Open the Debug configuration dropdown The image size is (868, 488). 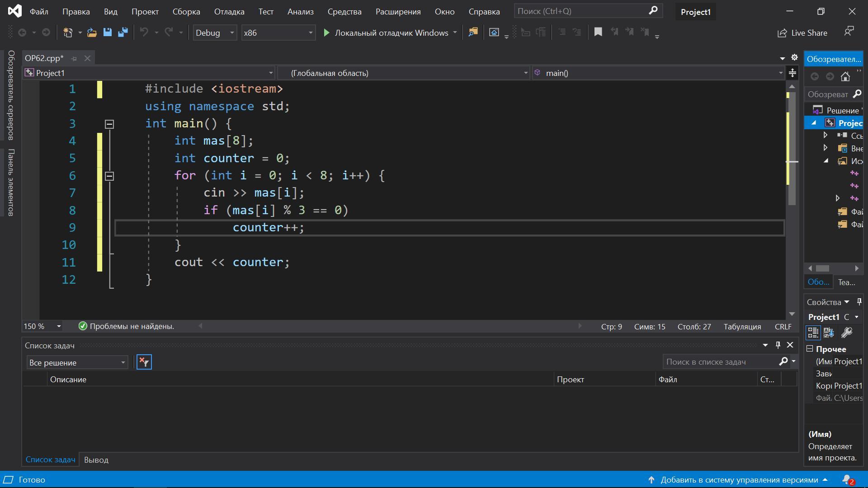click(x=215, y=33)
